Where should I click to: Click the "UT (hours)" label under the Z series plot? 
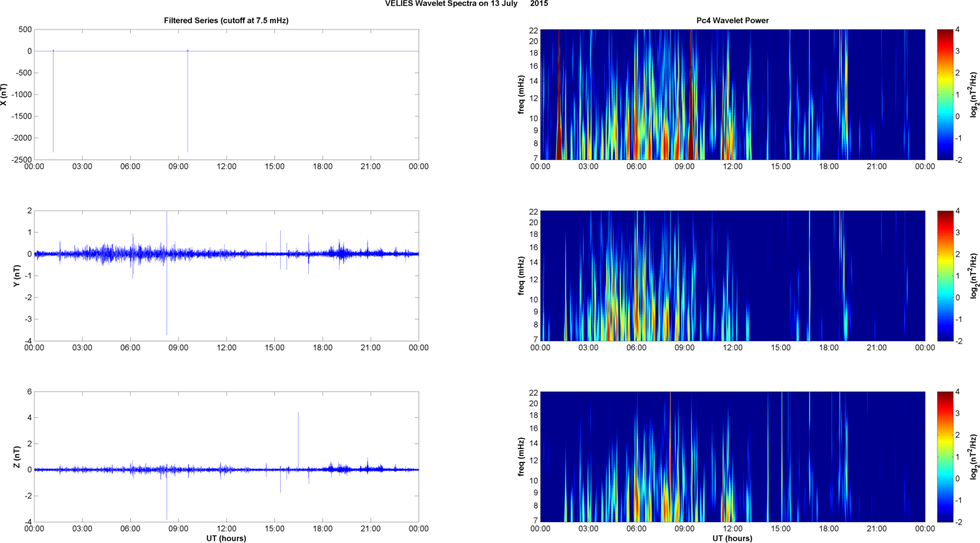[x=226, y=538]
